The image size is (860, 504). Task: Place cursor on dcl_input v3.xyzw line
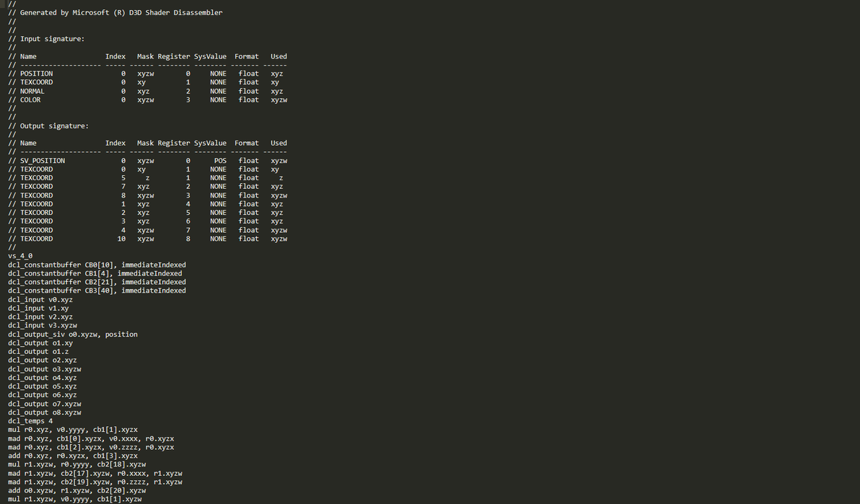[x=43, y=325]
